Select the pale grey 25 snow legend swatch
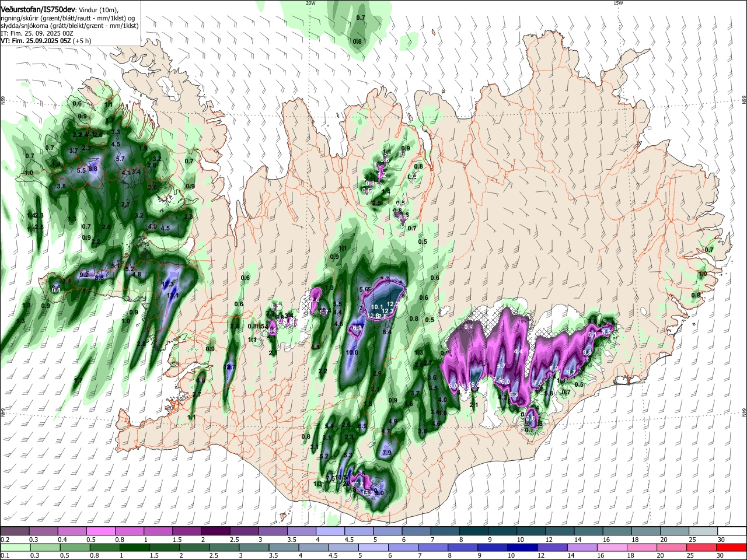This screenshot has height=560, width=747. (703, 531)
